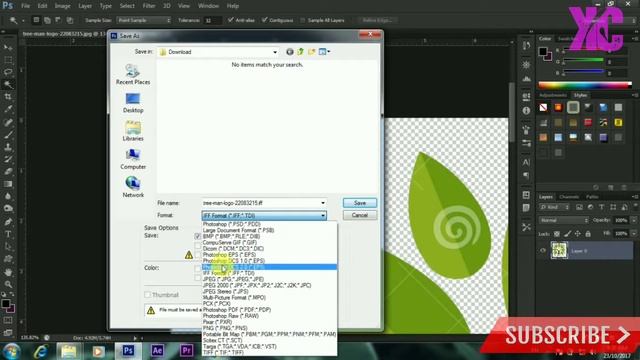The width and height of the screenshot is (640, 360).
Task: Open the Filter menu
Action: 149,6
